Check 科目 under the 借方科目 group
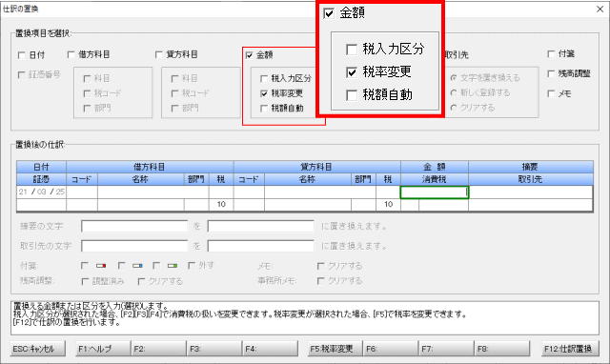The width and height of the screenshot is (610, 364). (x=87, y=78)
